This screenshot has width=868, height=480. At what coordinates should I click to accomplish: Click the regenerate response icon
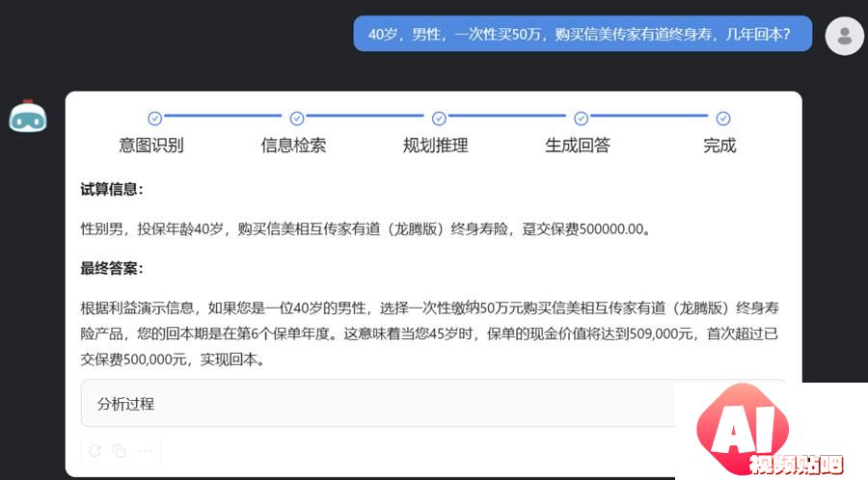(x=95, y=450)
